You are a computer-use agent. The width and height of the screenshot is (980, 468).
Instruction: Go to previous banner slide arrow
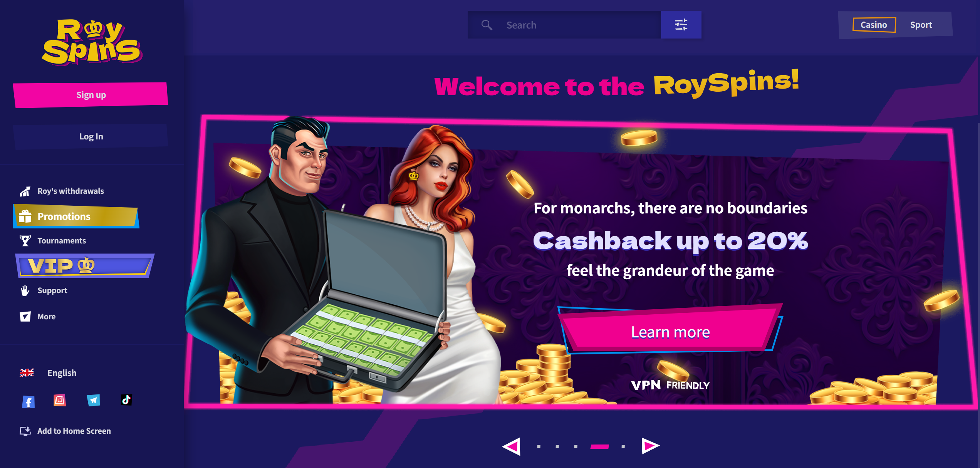coord(512,446)
